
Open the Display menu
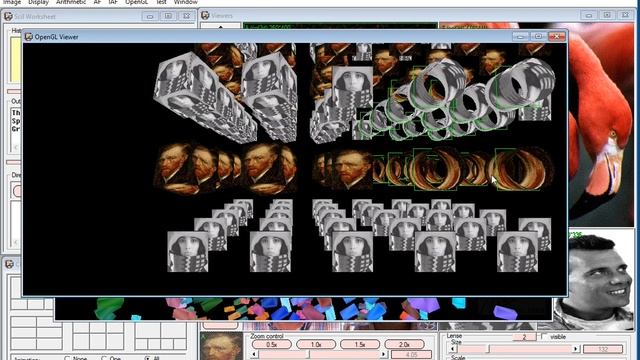(38, 2)
